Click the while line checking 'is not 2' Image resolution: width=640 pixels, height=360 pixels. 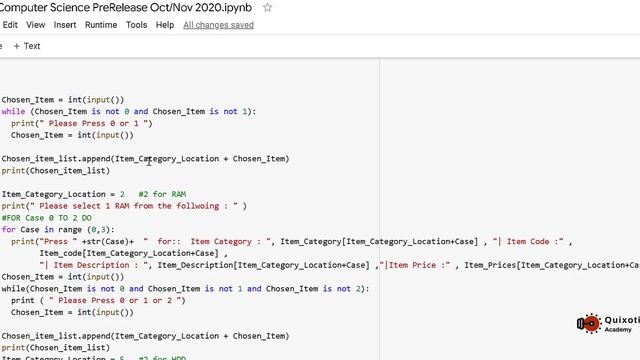185,289
